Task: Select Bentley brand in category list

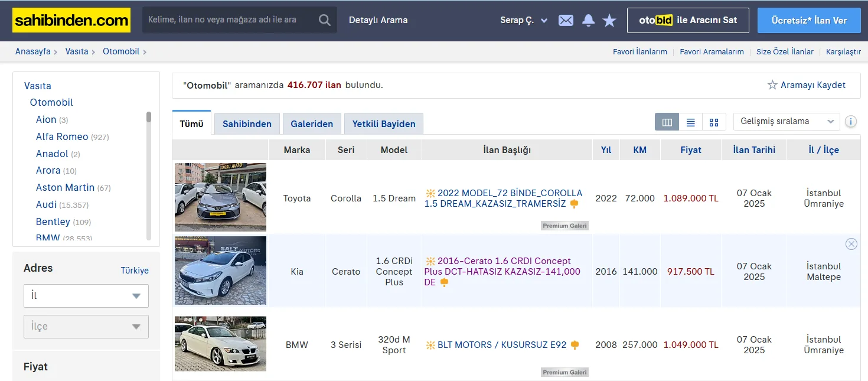Action: (x=53, y=222)
